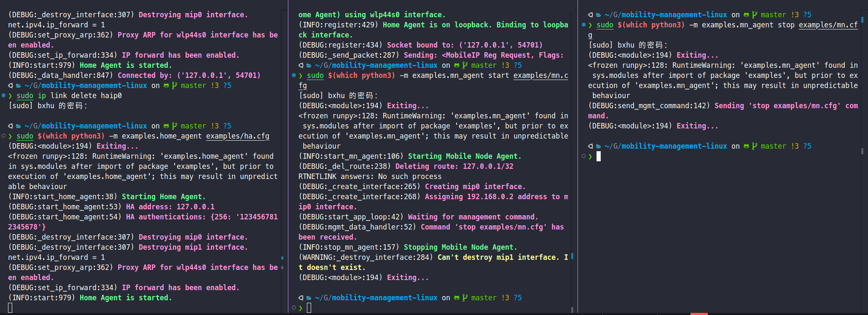
Task: Click '[sudo] bxhu 的密码:' line in right pane
Action: (x=628, y=45)
